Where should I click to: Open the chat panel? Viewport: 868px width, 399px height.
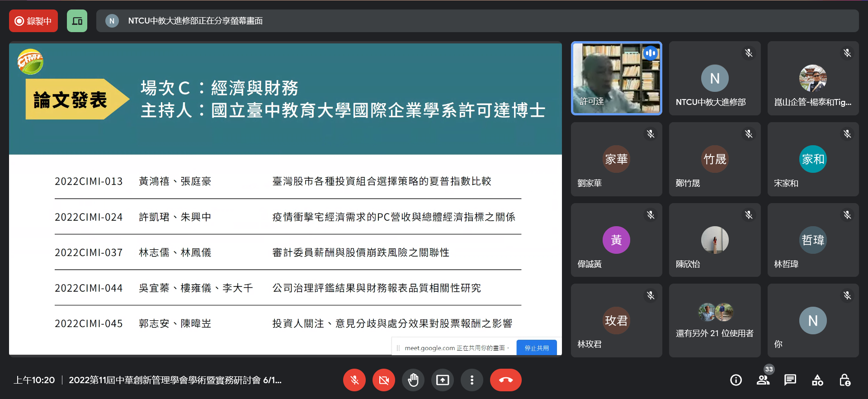pos(790,380)
